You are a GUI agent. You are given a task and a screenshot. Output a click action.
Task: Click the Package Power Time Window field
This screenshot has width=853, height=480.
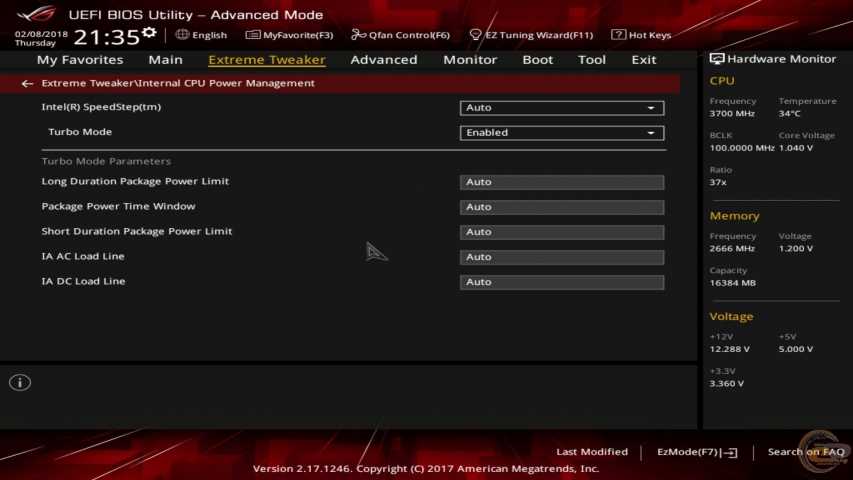pyautogui.click(x=562, y=207)
